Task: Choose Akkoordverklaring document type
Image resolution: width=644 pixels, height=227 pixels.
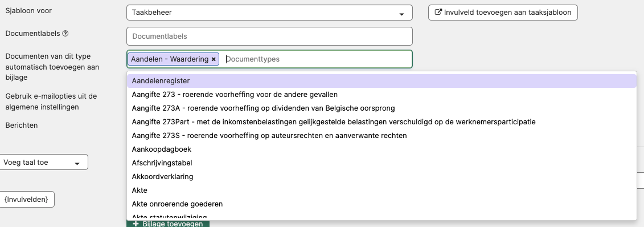Action: coord(382,176)
